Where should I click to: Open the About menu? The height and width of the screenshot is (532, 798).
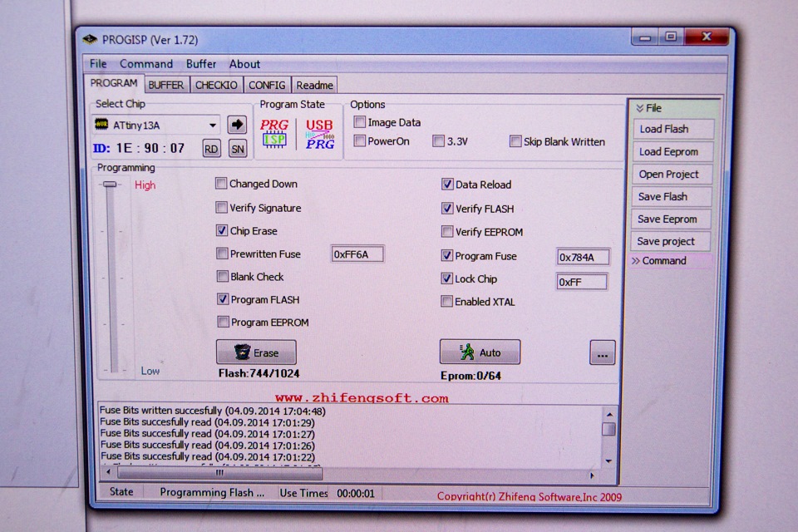point(244,64)
